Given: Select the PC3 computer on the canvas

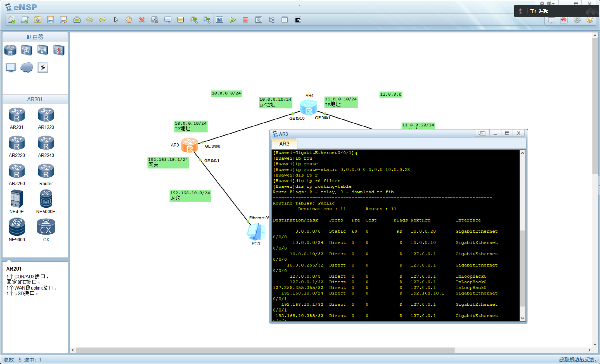Looking at the screenshot, I should point(256,232).
